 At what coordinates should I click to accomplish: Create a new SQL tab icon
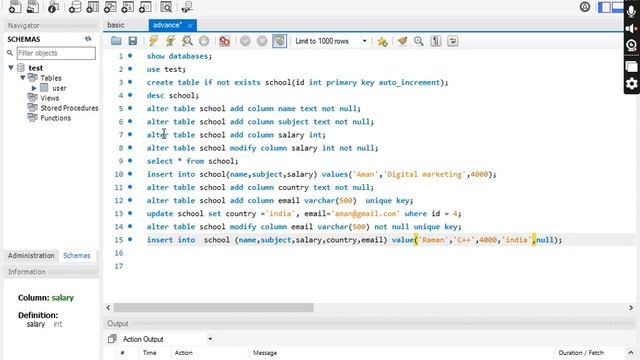15,7
